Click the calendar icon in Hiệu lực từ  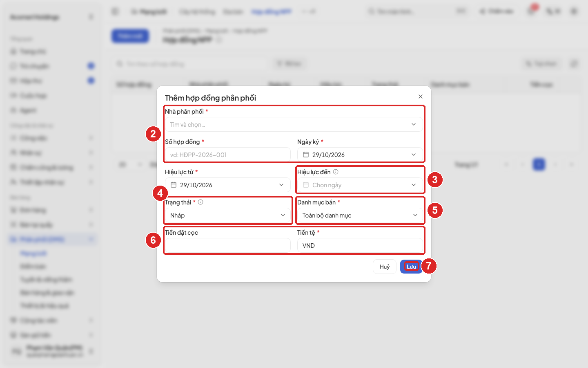174,185
